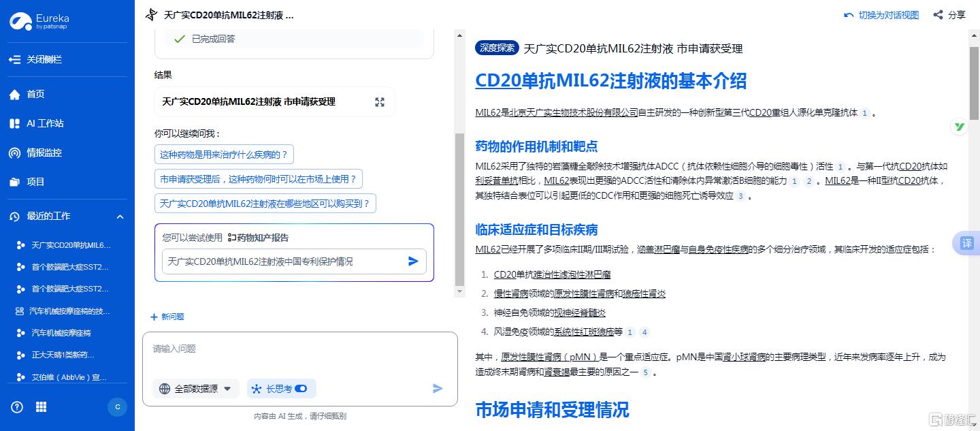This screenshot has width=980, height=431.
Task: Click the user avatar C icon
Action: 117,406
